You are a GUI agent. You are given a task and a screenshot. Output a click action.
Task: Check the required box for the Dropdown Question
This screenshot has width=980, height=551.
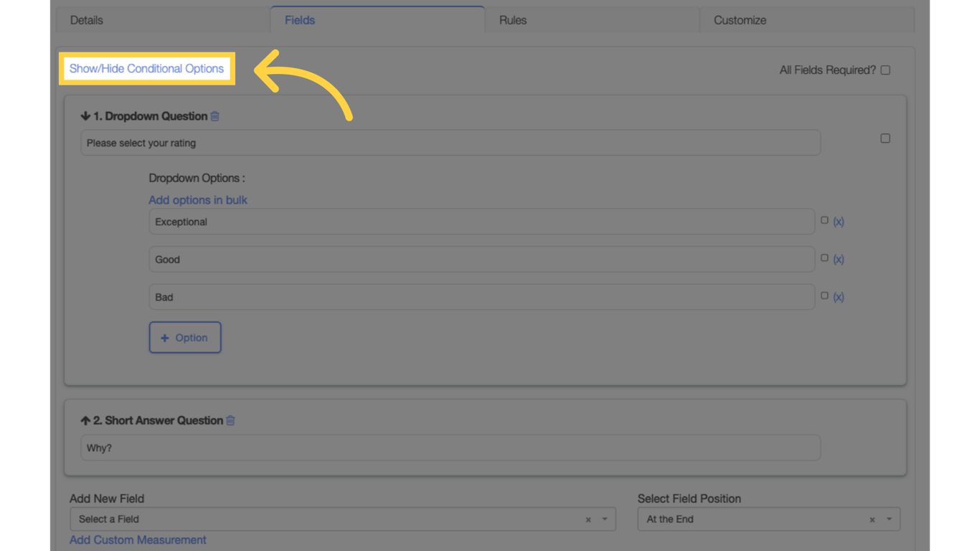click(885, 138)
